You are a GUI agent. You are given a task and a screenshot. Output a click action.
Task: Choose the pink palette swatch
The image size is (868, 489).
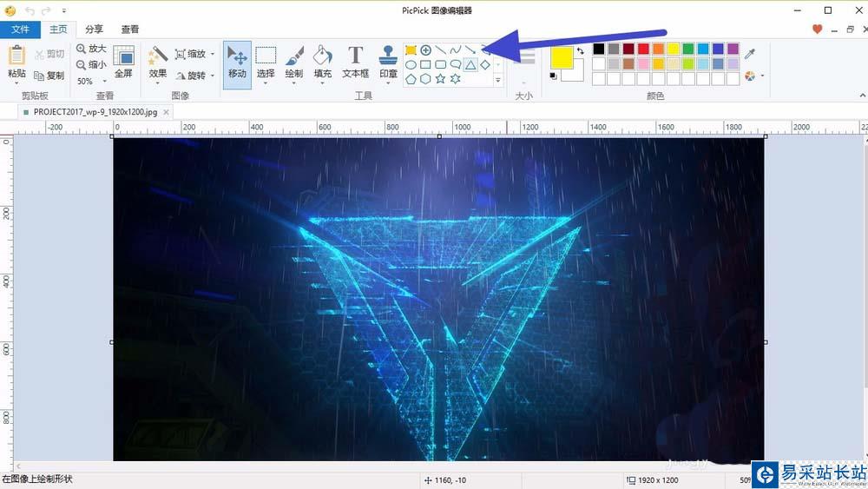point(643,63)
